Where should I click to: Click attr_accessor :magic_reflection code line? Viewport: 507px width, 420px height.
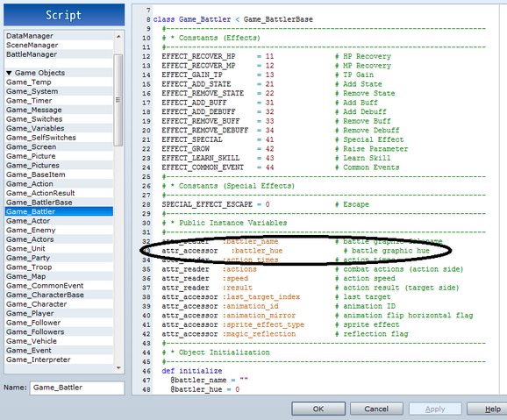229,334
